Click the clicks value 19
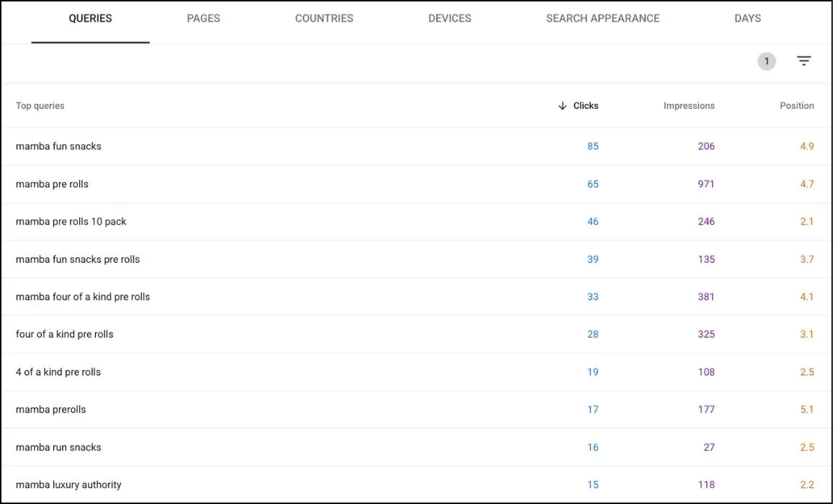 (593, 372)
